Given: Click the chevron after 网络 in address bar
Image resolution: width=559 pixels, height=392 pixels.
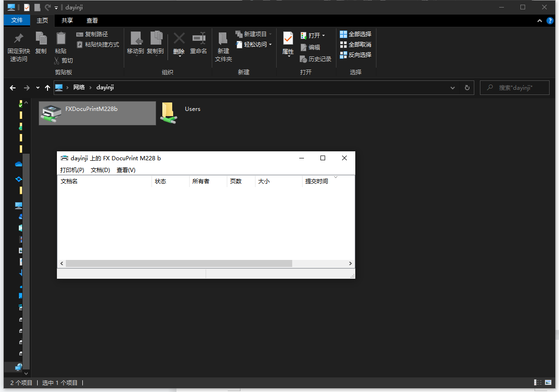Looking at the screenshot, I should (x=90, y=87).
